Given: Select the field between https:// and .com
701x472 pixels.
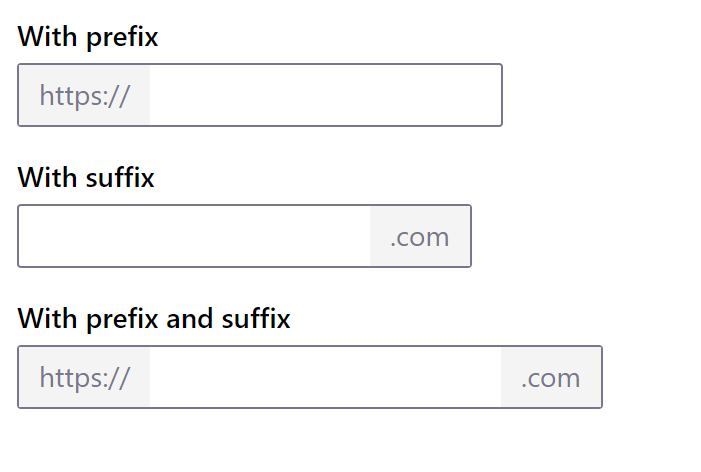Looking at the screenshot, I should (x=325, y=378).
